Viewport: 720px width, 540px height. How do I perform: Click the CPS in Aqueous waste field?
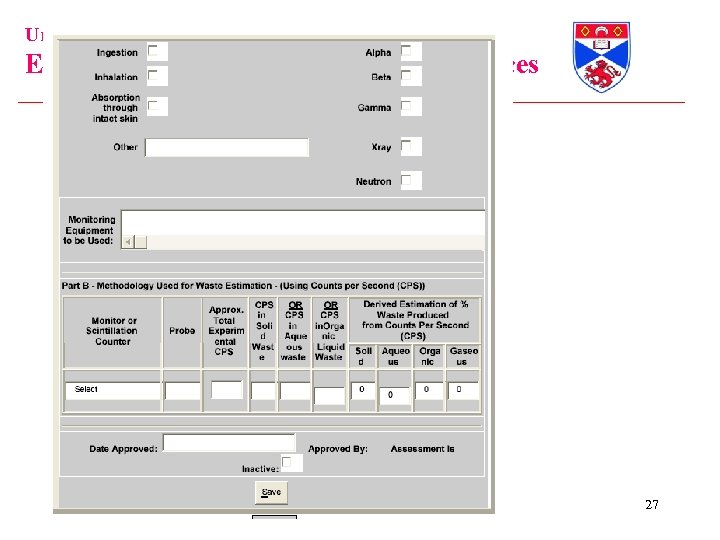295,391
